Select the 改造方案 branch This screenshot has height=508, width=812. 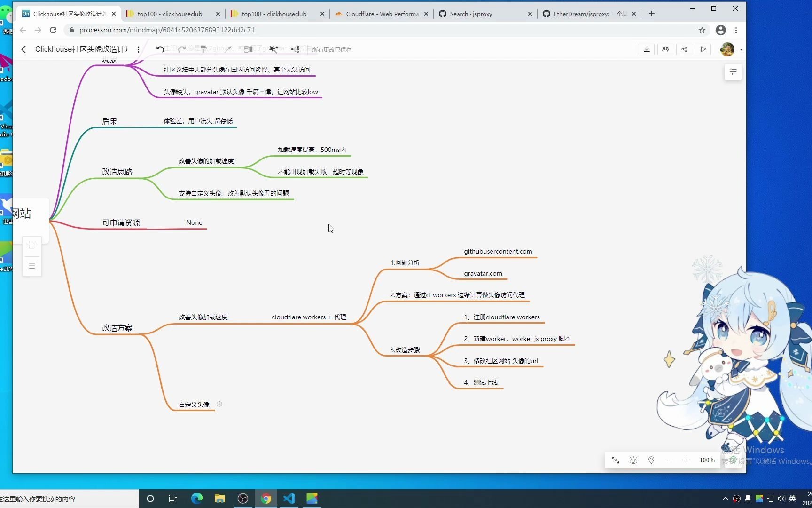tap(117, 328)
